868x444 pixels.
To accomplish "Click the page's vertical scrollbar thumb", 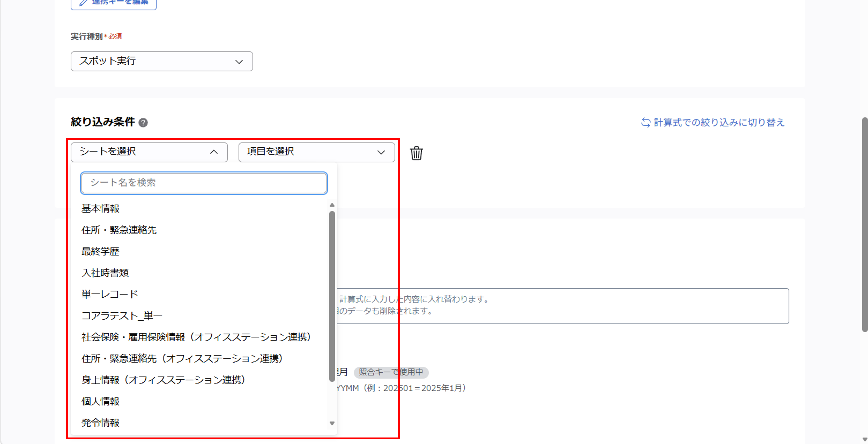I will (865, 224).
